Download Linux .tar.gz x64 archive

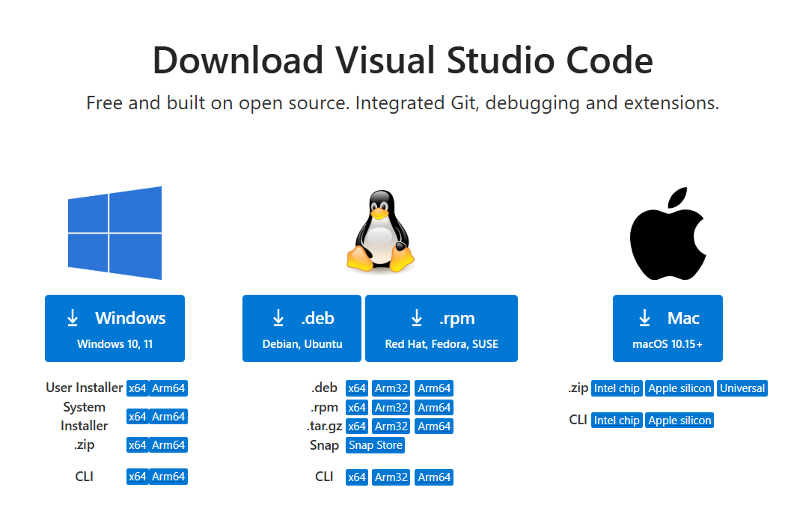357,426
